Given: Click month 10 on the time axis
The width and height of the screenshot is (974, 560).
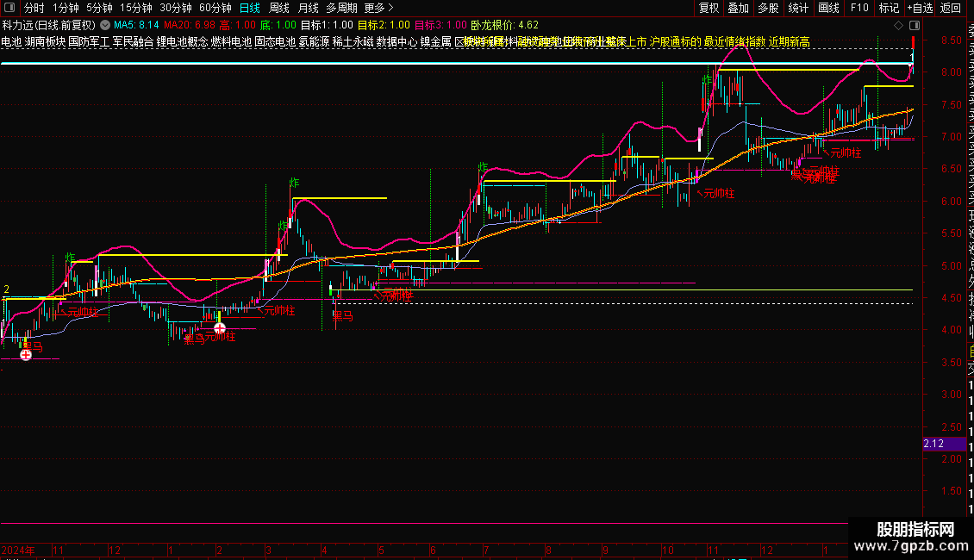Looking at the screenshot, I should coord(668,550).
